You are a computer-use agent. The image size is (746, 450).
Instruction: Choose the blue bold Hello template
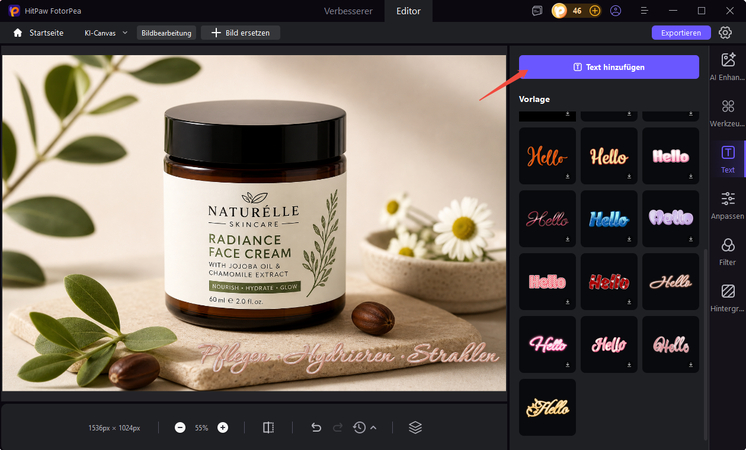tap(609, 219)
